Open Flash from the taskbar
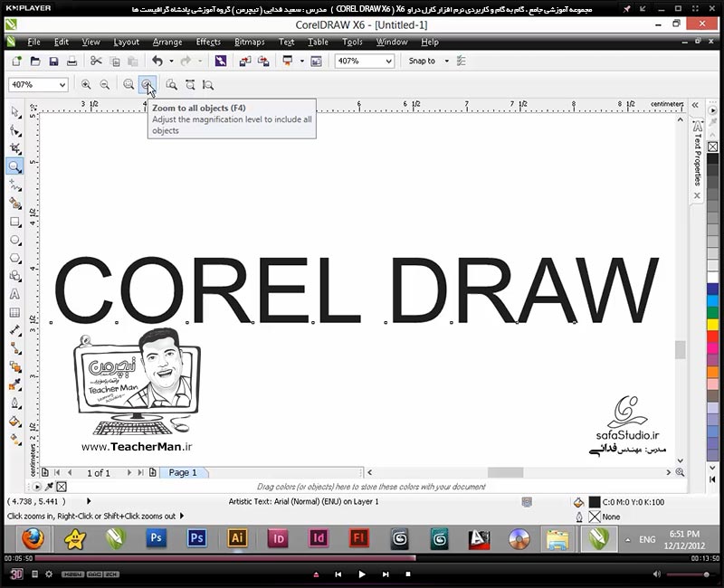This screenshot has height=588, width=724. click(x=358, y=538)
